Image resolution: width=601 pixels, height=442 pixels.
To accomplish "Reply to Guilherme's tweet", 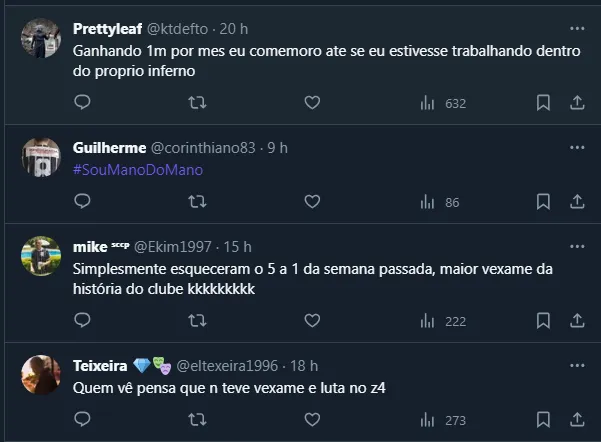I will [x=83, y=202].
